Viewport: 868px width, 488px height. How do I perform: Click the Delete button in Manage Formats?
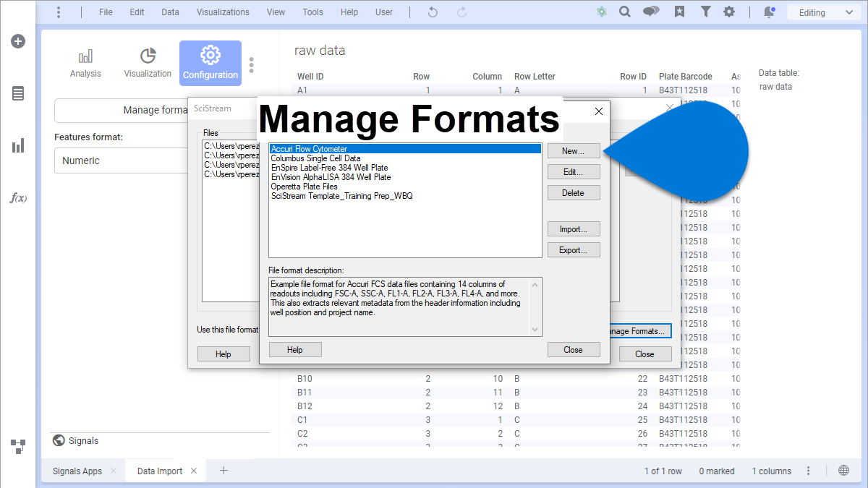tap(574, 193)
